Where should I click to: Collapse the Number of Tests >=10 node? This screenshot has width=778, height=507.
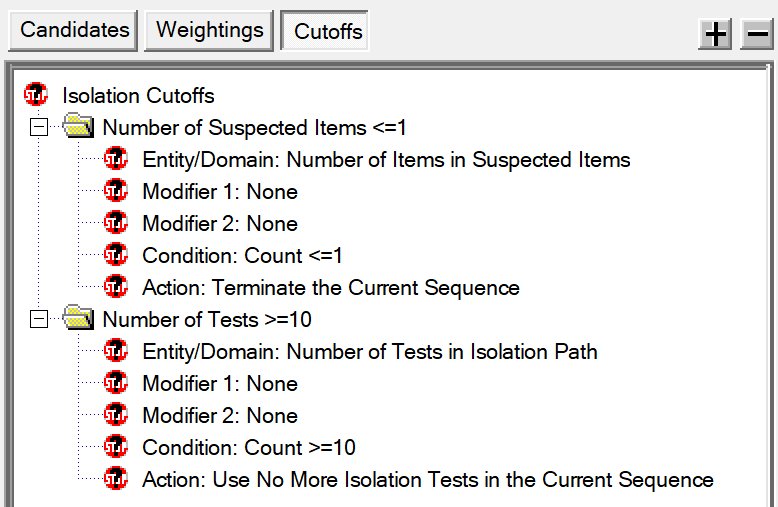point(39,319)
